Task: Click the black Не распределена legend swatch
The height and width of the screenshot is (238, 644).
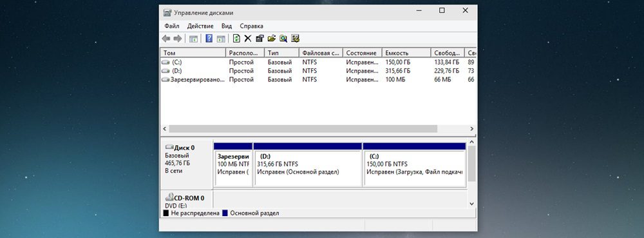Action: coord(166,213)
